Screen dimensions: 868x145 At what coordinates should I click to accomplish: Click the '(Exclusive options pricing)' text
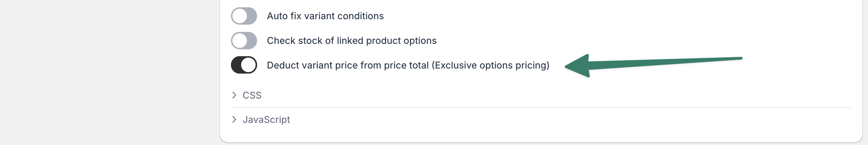490,65
